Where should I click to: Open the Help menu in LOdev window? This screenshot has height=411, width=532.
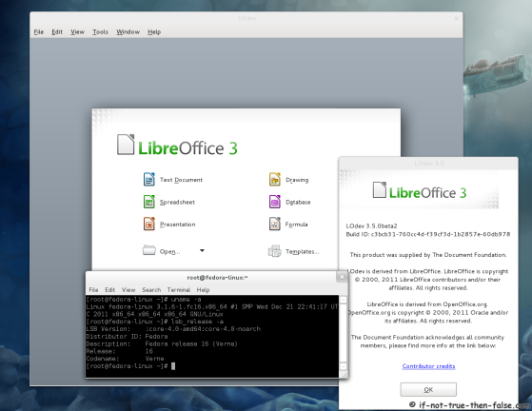(154, 32)
